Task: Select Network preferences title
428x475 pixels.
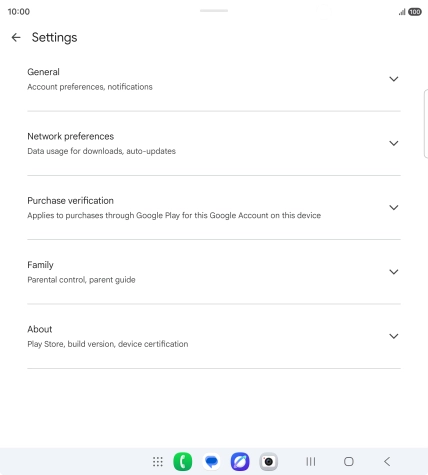Action: [x=71, y=136]
